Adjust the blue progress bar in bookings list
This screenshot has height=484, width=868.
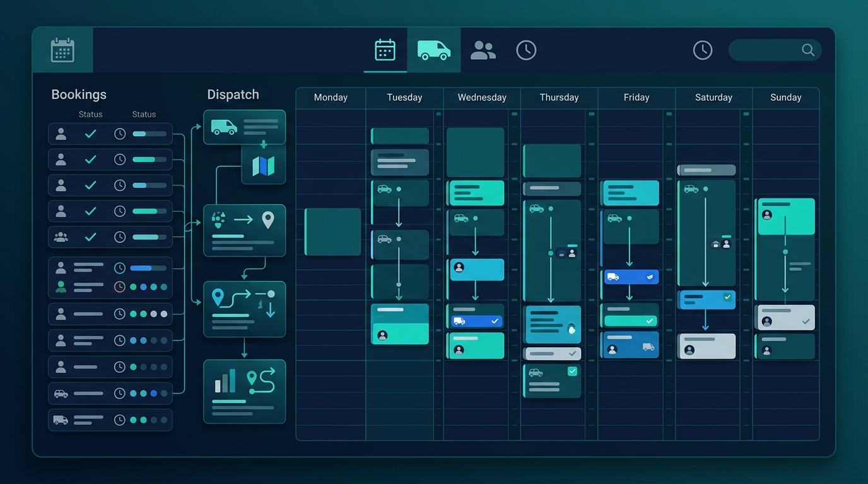point(148,268)
